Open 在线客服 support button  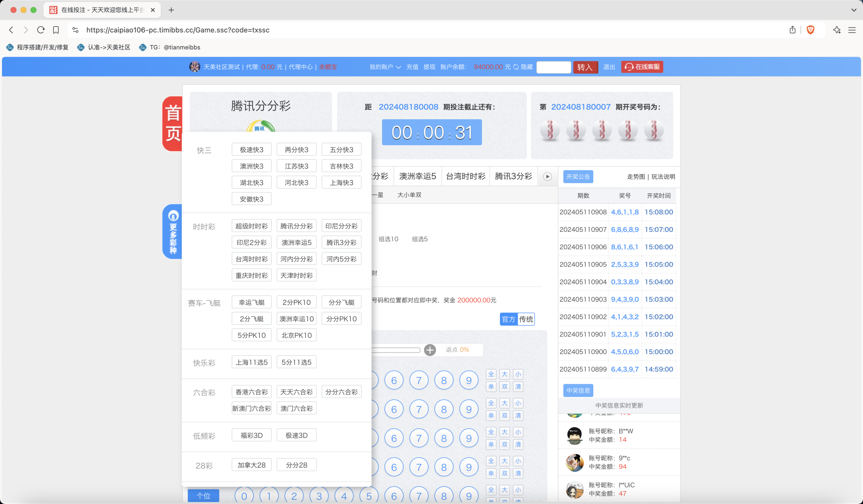(x=642, y=67)
